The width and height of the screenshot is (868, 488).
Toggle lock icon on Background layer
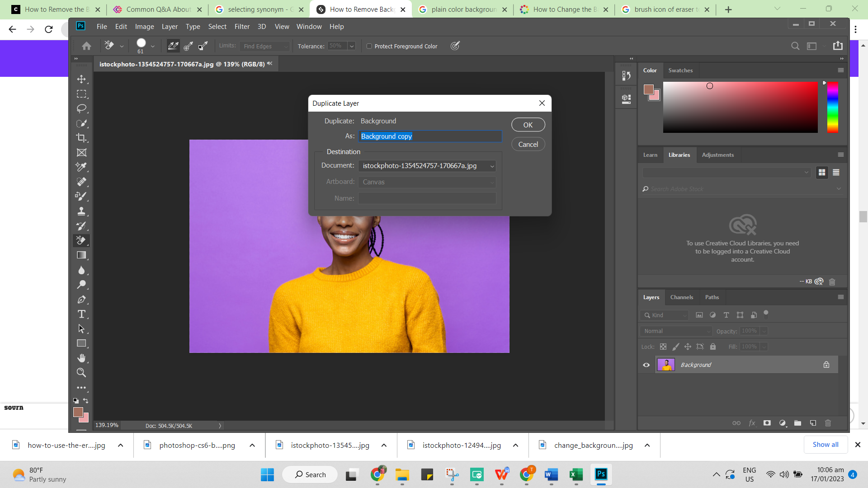click(x=826, y=365)
